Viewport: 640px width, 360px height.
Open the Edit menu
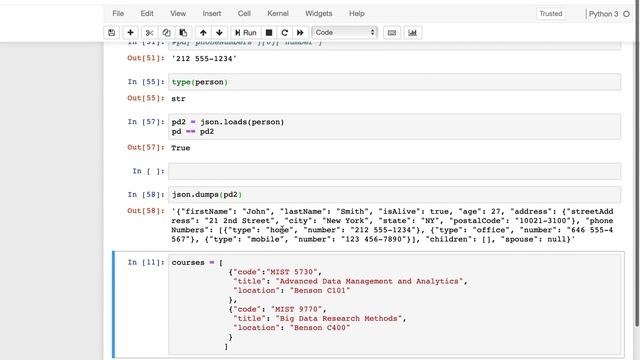[x=147, y=13]
